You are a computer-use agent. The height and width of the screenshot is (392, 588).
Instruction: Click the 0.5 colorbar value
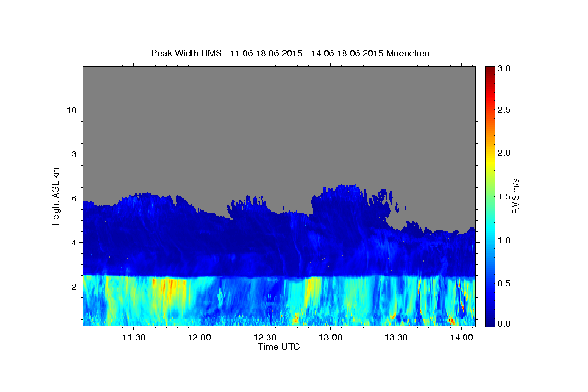504,283
